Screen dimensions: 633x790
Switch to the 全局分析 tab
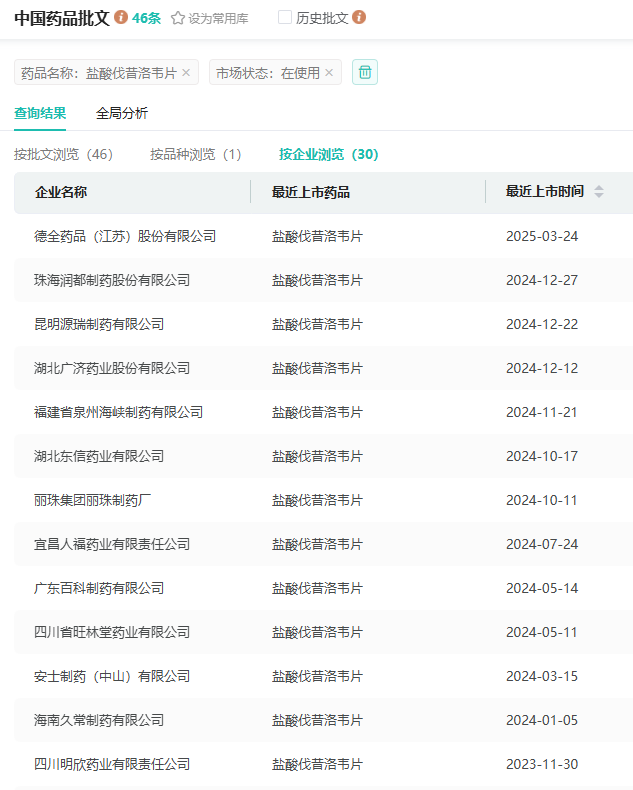click(122, 113)
